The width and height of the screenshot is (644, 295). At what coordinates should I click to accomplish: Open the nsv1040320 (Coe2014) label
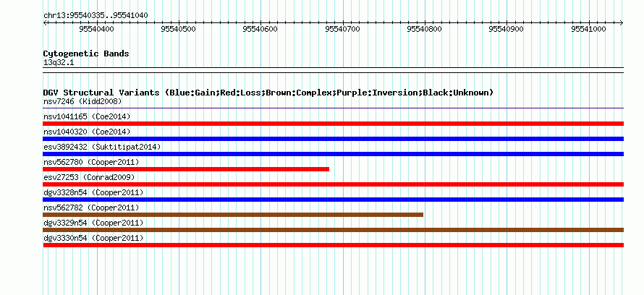tap(87, 132)
